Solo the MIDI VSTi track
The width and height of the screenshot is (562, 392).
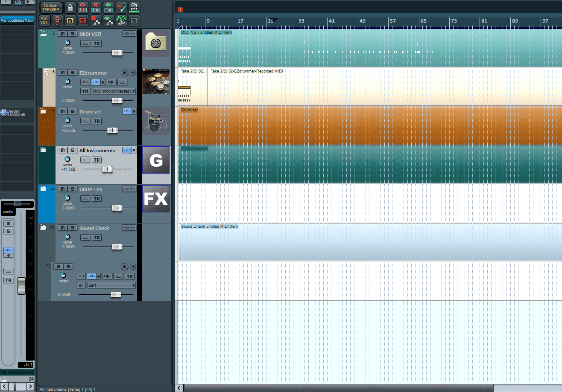(72, 34)
